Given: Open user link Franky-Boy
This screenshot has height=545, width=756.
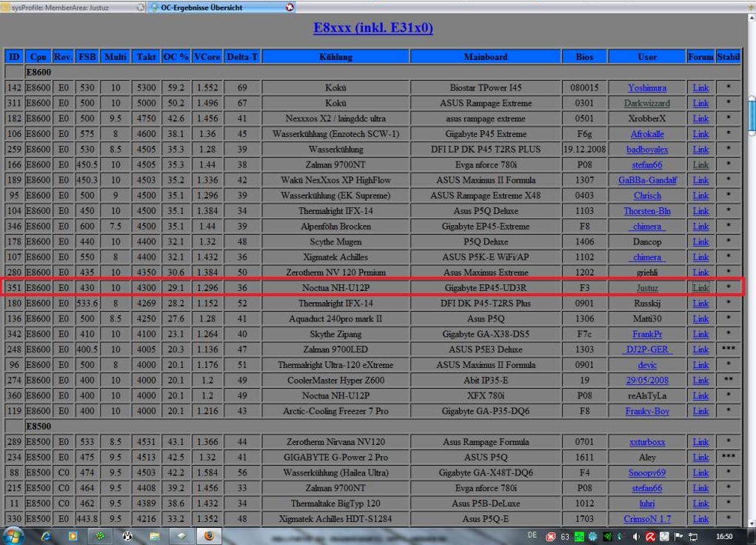Looking at the screenshot, I should [647, 412].
